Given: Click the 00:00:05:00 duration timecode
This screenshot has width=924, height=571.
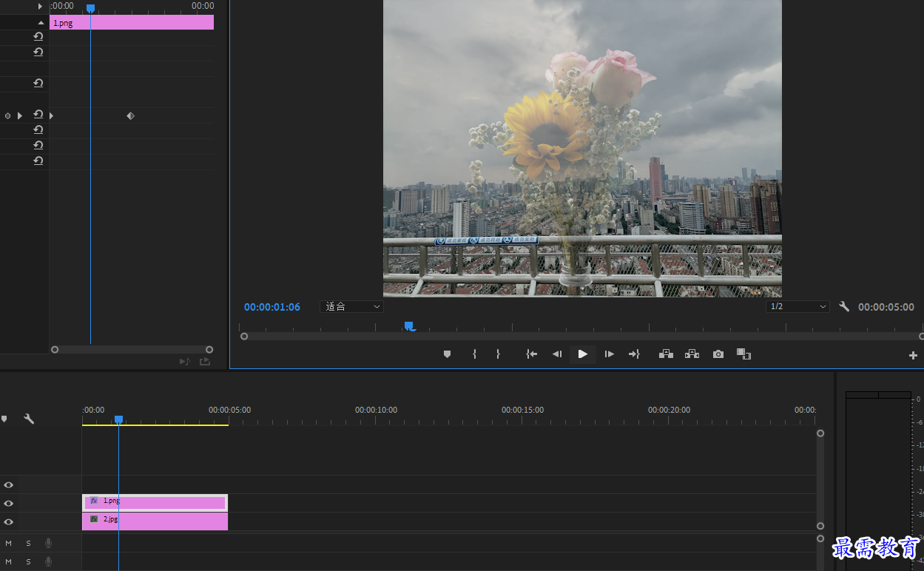Looking at the screenshot, I should pyautogui.click(x=886, y=307).
